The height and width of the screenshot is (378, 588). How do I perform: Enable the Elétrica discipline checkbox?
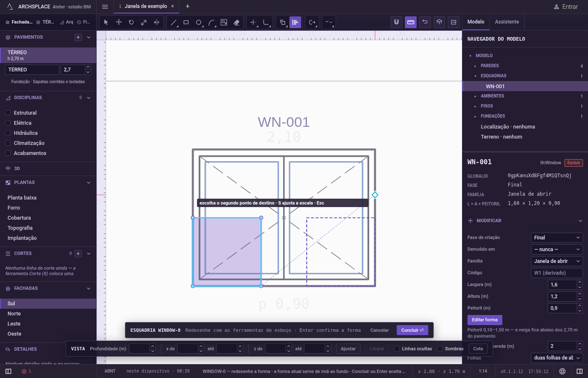(8, 123)
